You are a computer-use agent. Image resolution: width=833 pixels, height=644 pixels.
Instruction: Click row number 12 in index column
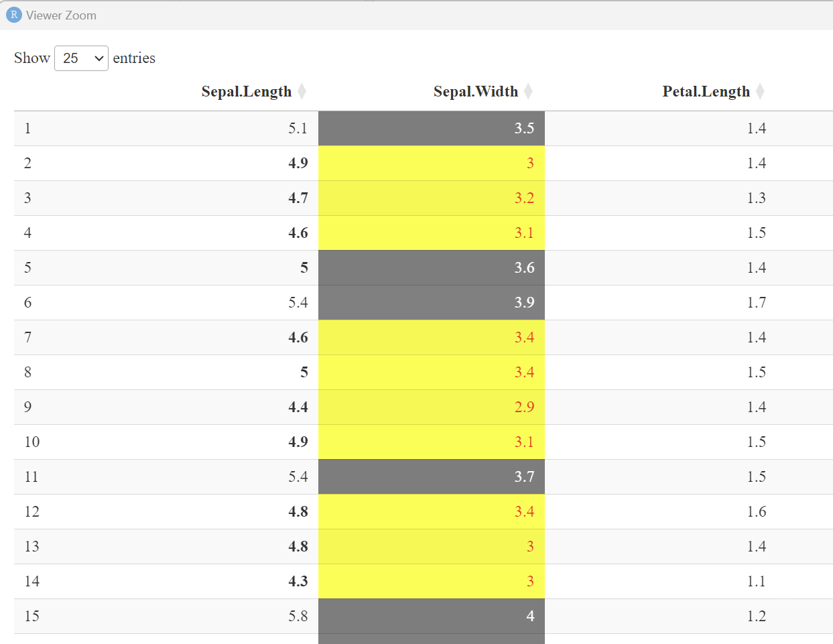pyautogui.click(x=31, y=512)
